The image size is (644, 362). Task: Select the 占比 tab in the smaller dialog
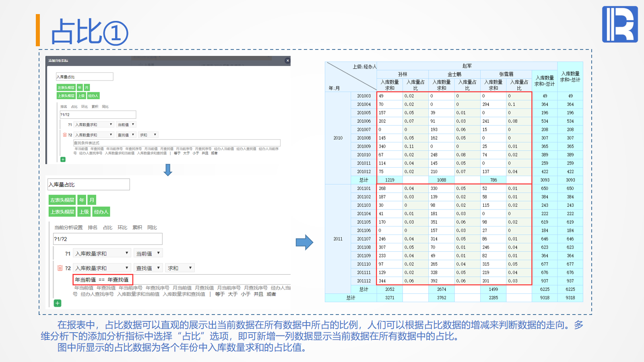[x=74, y=107]
